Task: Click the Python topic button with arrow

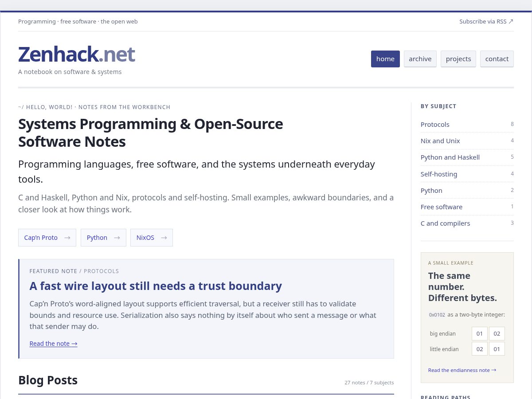Action: point(103,238)
